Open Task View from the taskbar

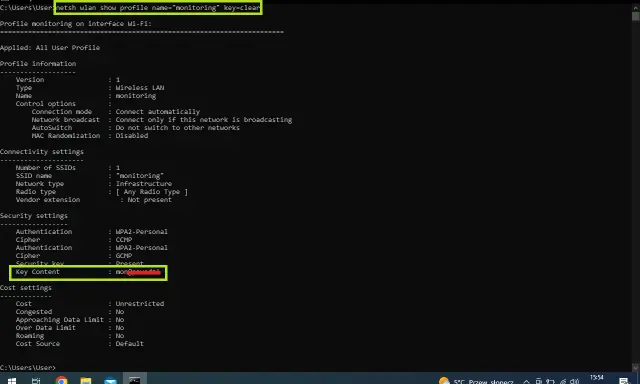pos(36,380)
